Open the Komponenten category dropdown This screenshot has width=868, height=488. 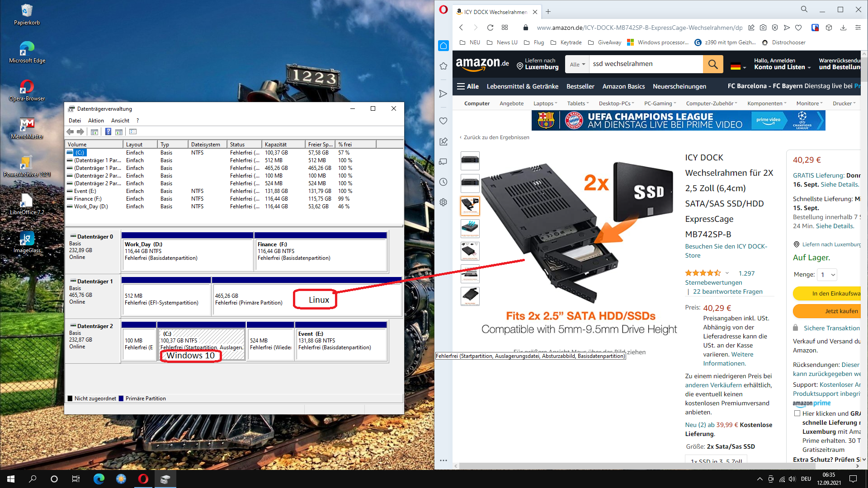(x=766, y=103)
